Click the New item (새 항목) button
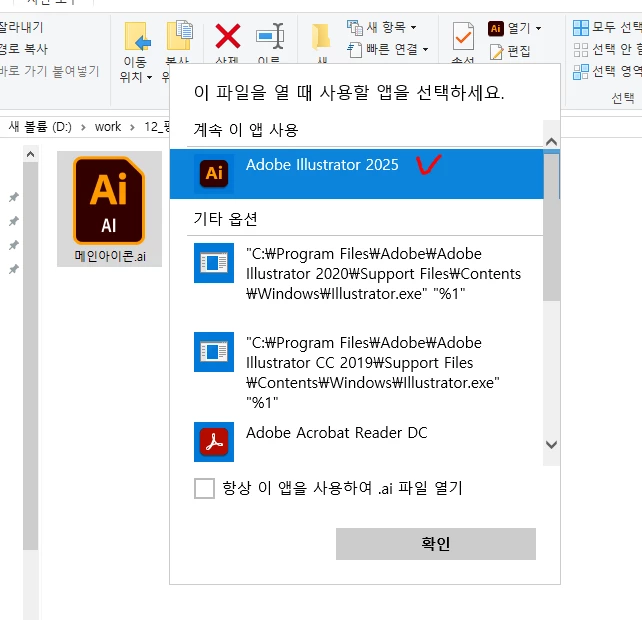 coord(382,27)
